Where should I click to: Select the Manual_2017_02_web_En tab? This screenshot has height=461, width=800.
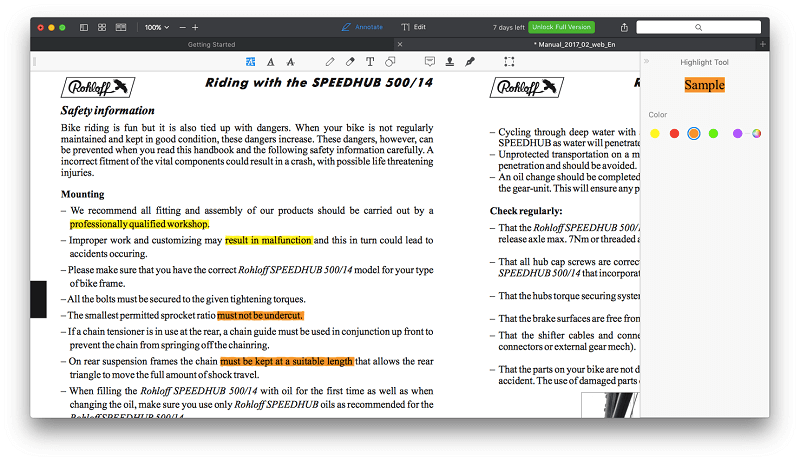[574, 44]
